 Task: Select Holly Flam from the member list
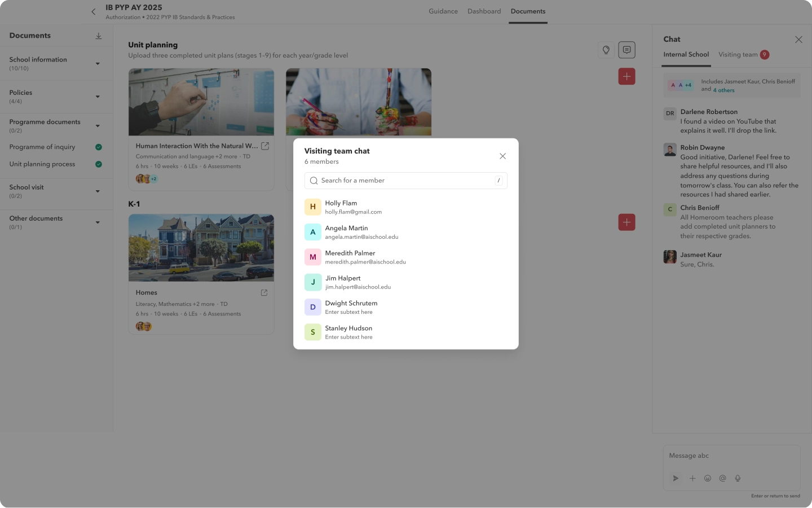click(341, 207)
